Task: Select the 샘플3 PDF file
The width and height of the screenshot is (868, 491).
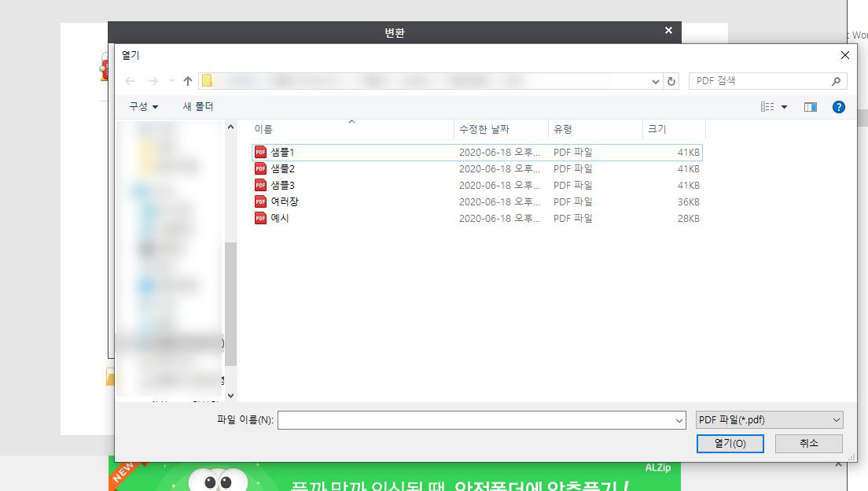Action: [x=476, y=186]
